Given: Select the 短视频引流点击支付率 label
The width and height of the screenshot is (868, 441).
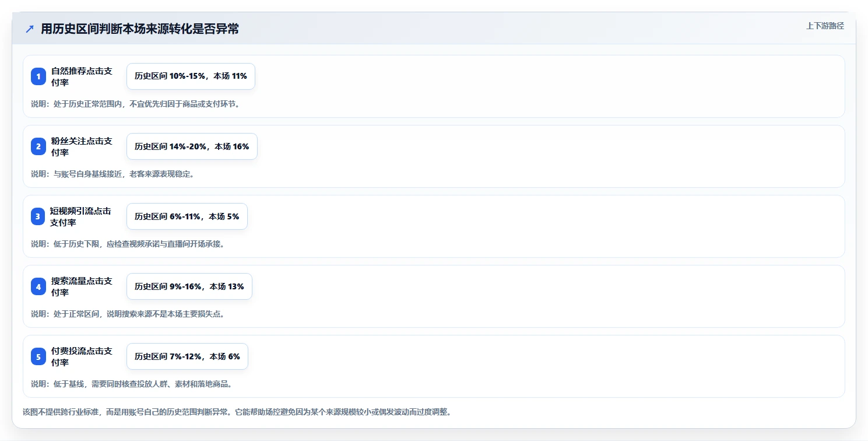Looking at the screenshot, I should pyautogui.click(x=80, y=216).
